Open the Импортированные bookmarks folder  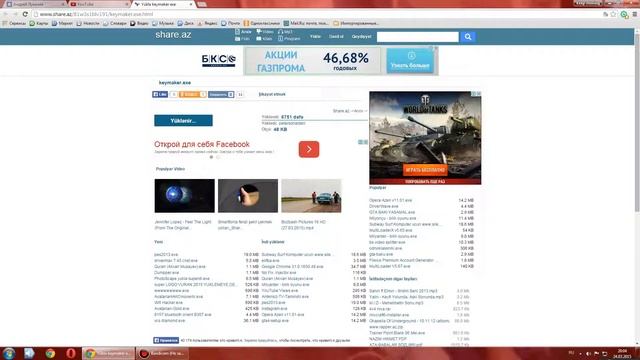[x=356, y=23]
